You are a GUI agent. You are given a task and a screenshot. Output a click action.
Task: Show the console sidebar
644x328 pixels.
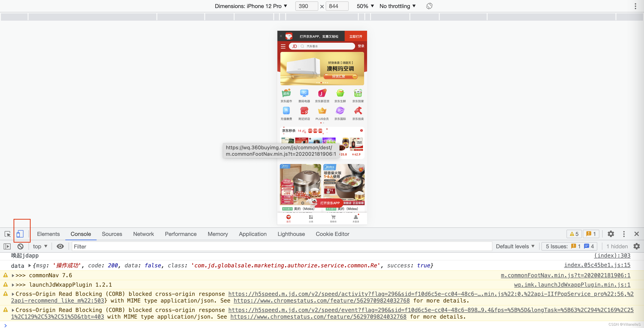pyautogui.click(x=7, y=246)
